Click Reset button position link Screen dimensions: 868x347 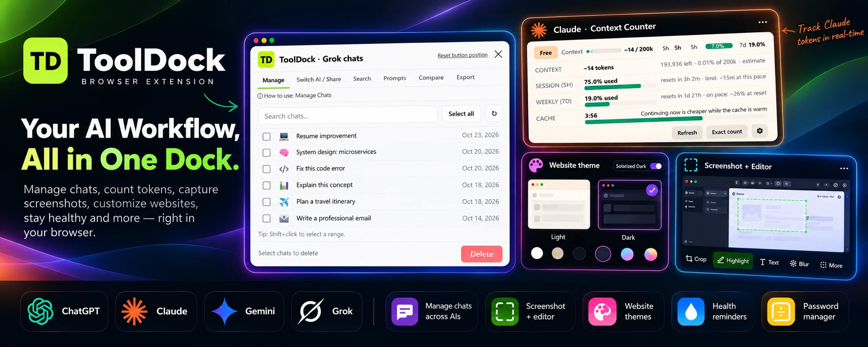pos(463,55)
